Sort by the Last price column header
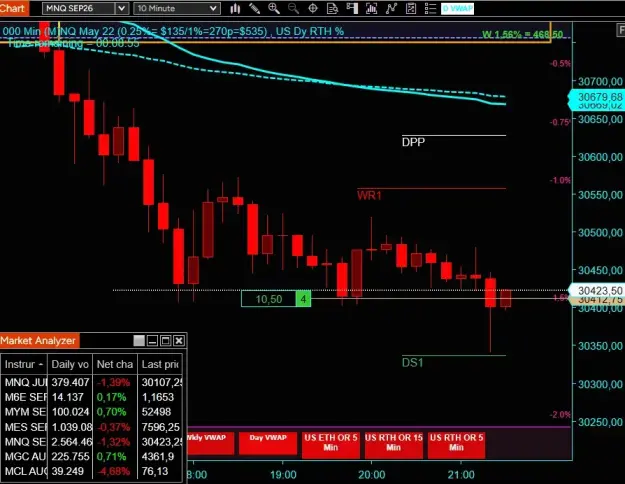The image size is (625, 484). (160, 364)
